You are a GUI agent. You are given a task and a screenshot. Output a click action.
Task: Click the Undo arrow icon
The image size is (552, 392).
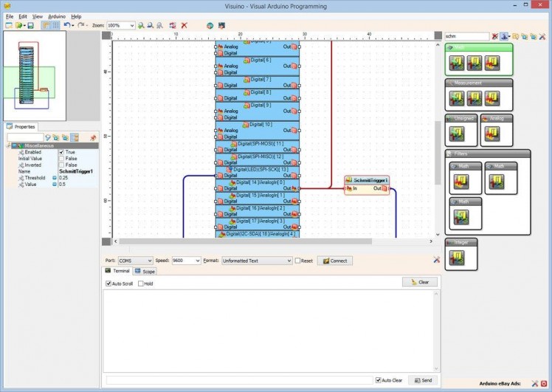(x=67, y=25)
